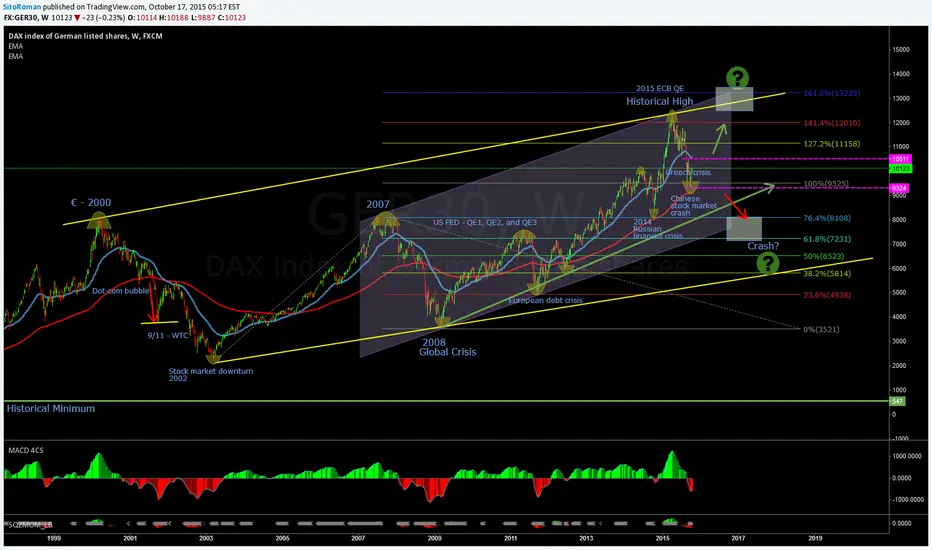This screenshot has height=550, width=932.
Task: Select the Historical Minimum label
Action: pyautogui.click(x=51, y=408)
